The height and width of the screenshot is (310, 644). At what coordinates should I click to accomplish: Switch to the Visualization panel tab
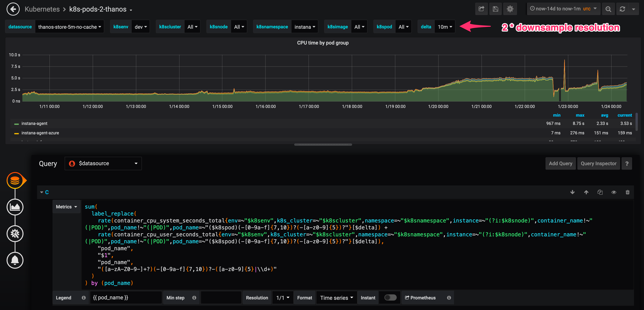pyautogui.click(x=15, y=207)
